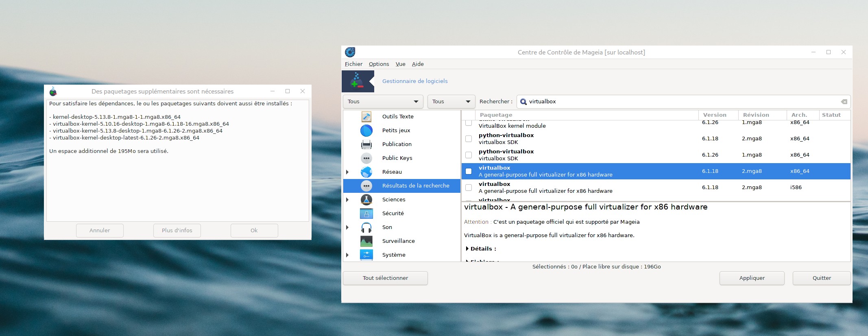
Task: Open the first Tous filter dropdown
Action: pos(383,102)
